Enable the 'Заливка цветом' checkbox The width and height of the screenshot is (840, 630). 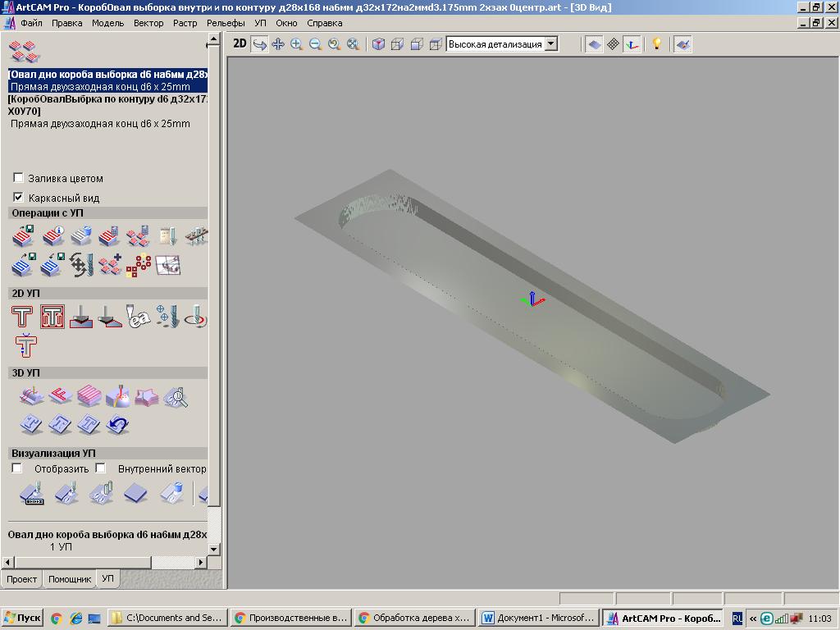tap(18, 178)
